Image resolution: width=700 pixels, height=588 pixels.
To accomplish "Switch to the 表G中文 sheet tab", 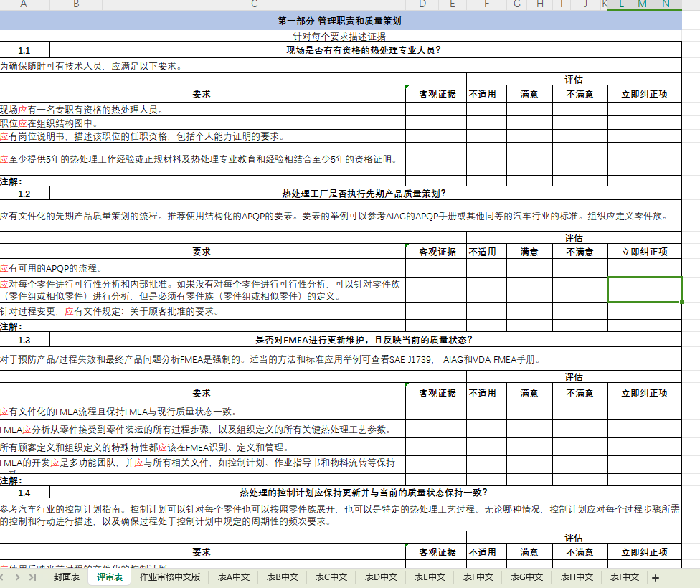I will tap(527, 577).
